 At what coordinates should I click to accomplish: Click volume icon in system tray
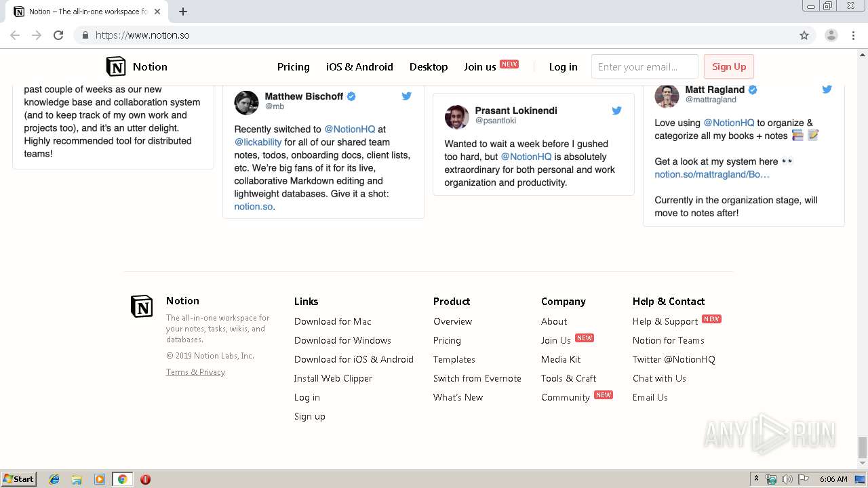[787, 479]
